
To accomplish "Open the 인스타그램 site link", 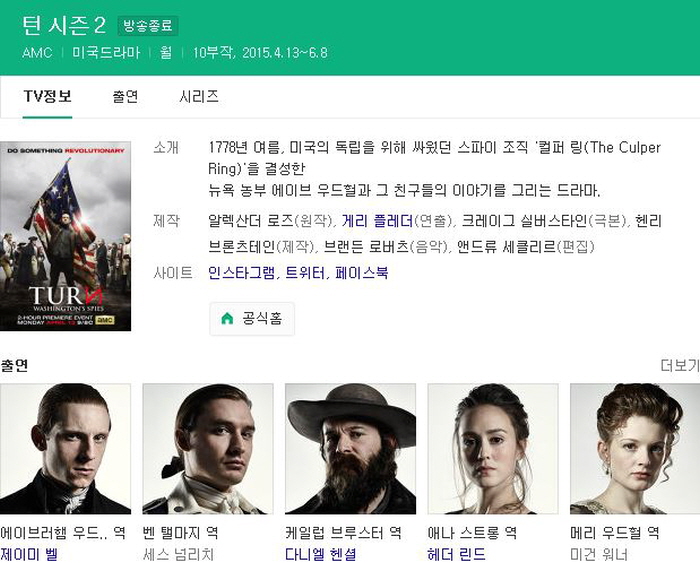I will 242,272.
